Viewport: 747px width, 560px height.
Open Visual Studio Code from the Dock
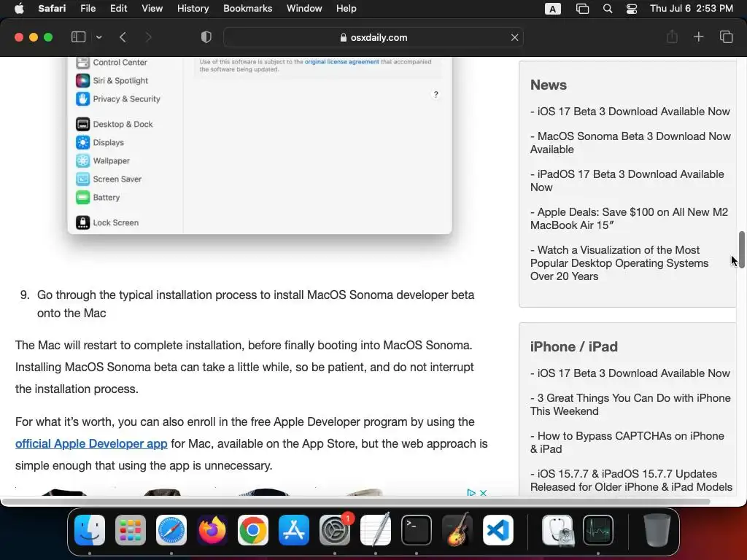(x=498, y=529)
